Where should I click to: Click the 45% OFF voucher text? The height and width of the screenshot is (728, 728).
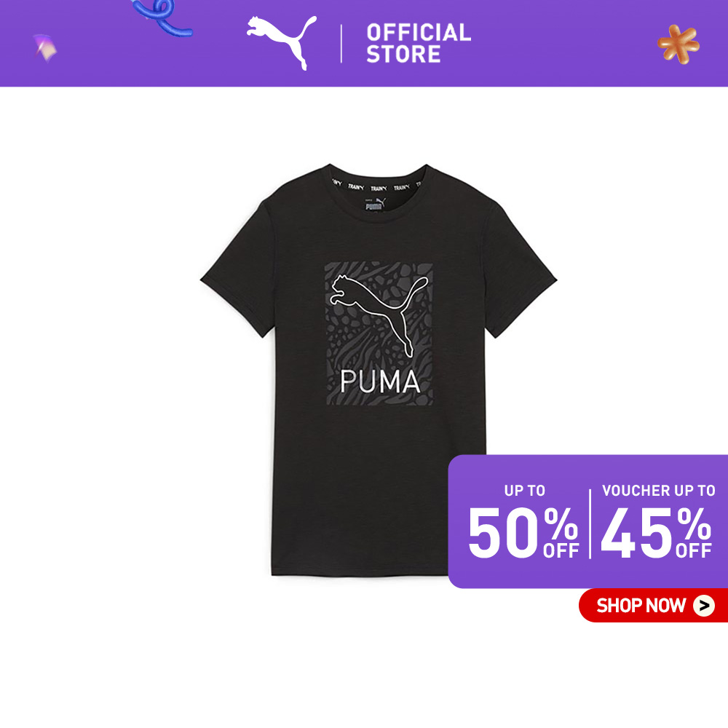pos(656,533)
